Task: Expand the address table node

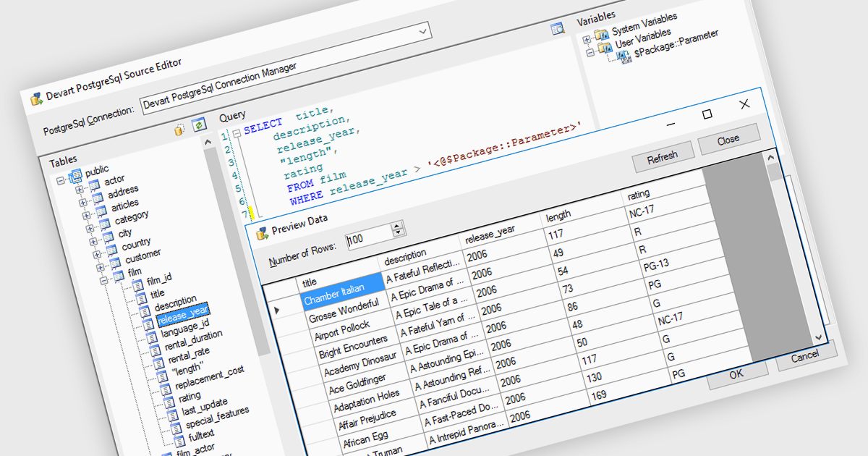Action: pos(85,202)
